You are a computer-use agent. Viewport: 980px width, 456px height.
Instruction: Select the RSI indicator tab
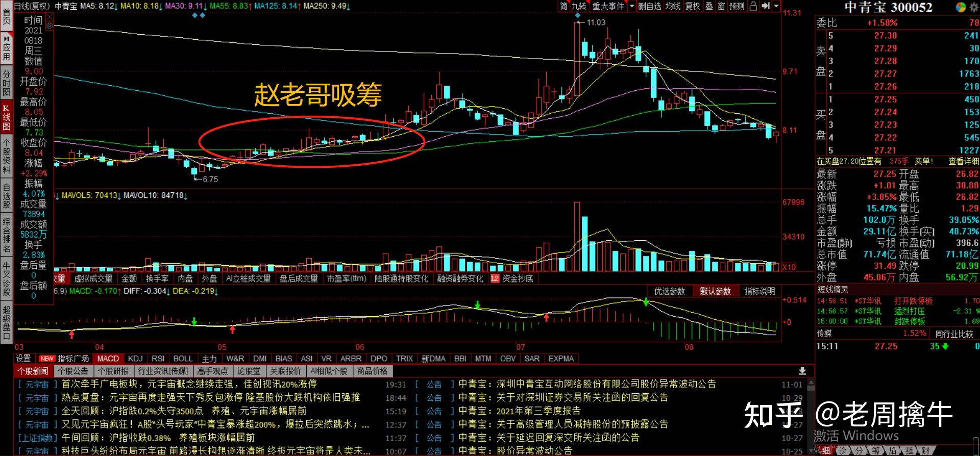pos(158,359)
